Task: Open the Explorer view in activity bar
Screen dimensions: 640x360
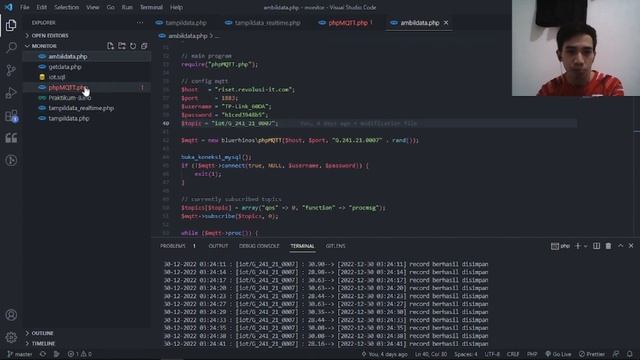Action: [11, 25]
